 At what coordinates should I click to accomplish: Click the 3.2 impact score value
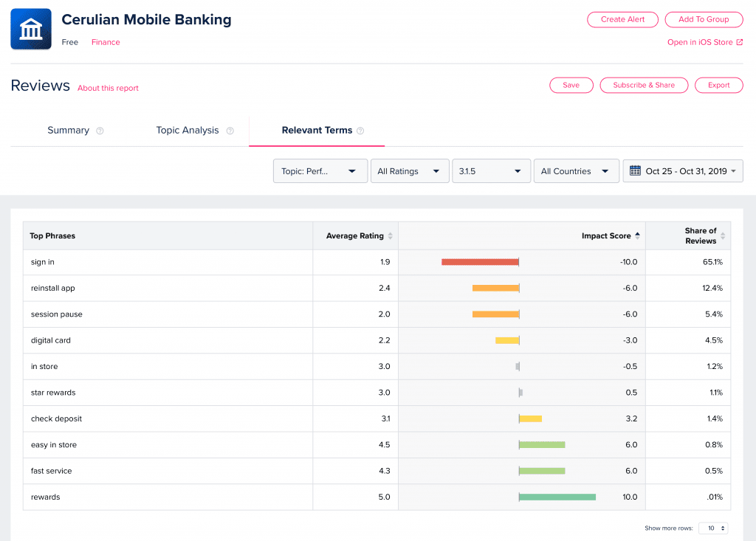[632, 418]
